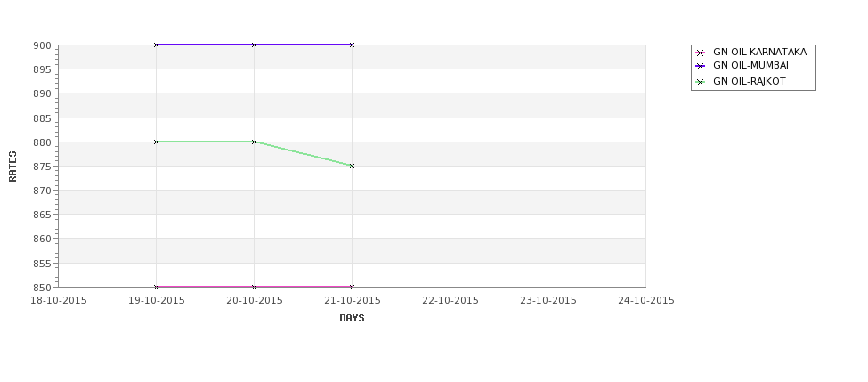Click the GN OIL-RAJKOT legend marker

click(700, 82)
